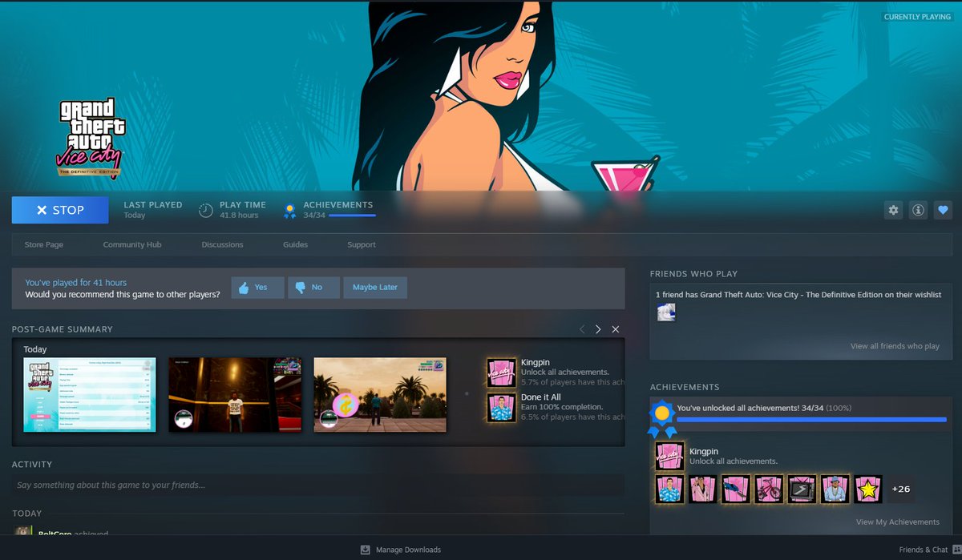Open game settings gear icon
Viewport: 962px width, 560px height.
[893, 210]
